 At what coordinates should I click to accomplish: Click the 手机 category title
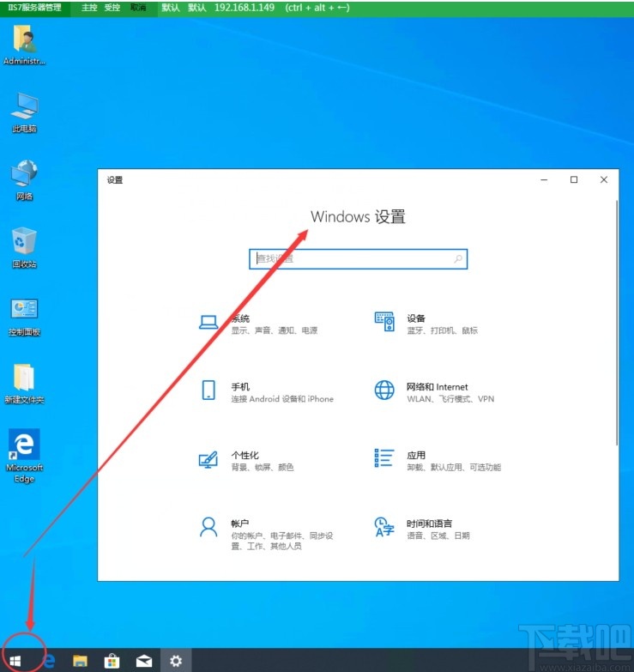(x=240, y=387)
